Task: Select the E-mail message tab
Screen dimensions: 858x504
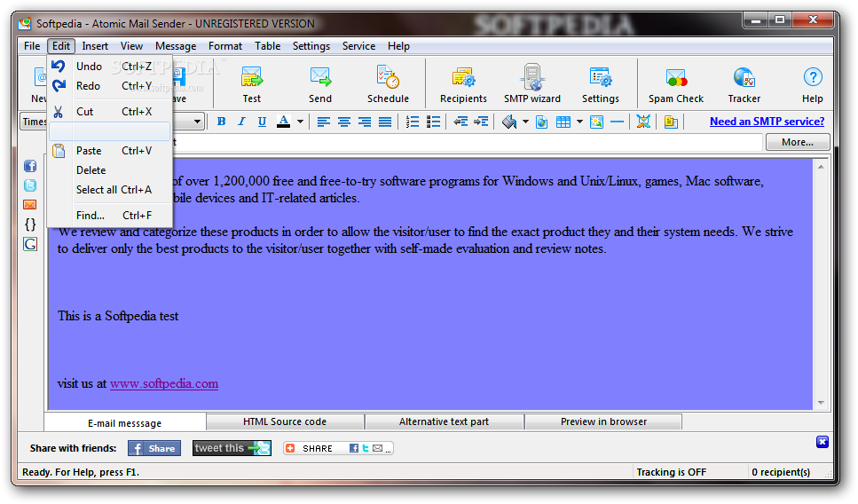Action: tap(125, 423)
